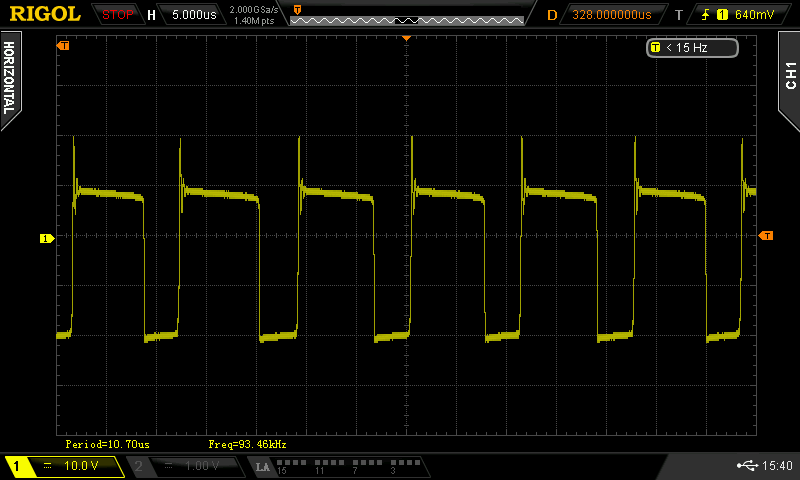Click the orange trigger position marker at top
Image resolution: width=800 pixels, height=480 pixels.
406,37
